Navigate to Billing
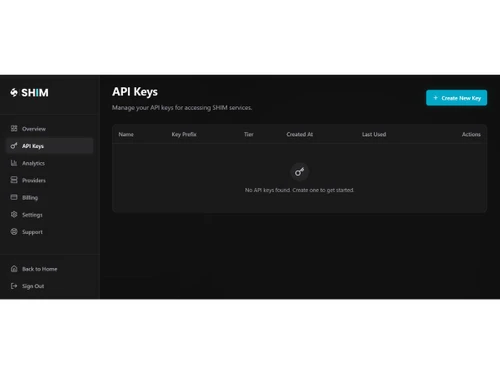This screenshot has width=500, height=375. click(49, 197)
